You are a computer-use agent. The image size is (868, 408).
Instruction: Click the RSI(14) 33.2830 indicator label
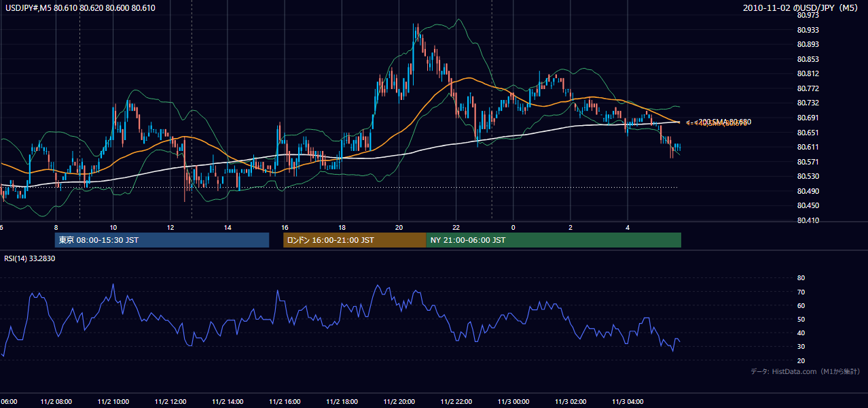(30, 258)
